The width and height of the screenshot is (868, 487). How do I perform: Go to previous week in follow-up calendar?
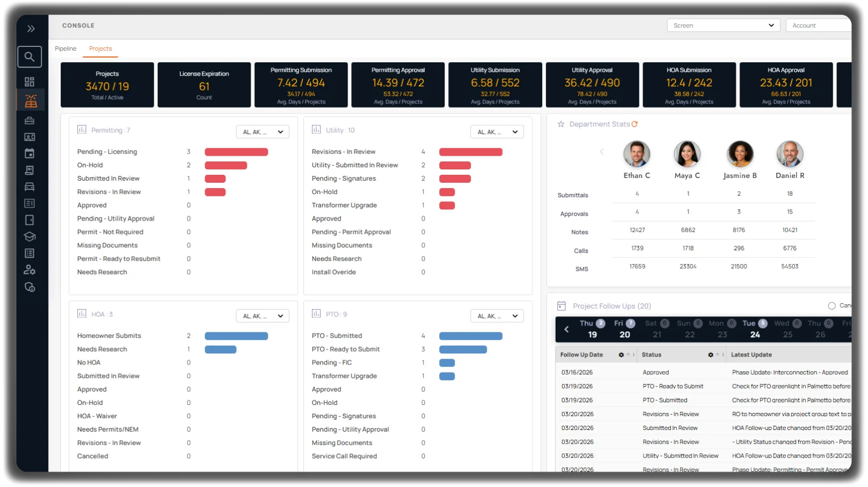[x=567, y=329]
